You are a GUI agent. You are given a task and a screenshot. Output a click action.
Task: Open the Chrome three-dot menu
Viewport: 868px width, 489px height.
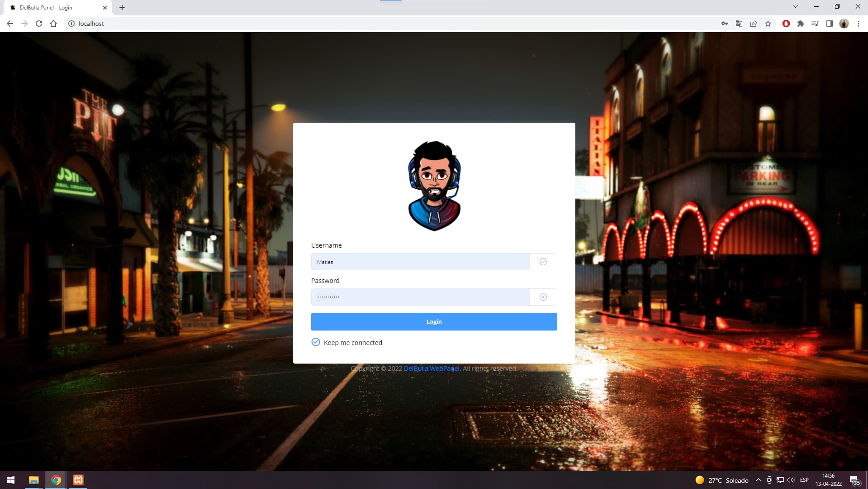pyautogui.click(x=859, y=24)
